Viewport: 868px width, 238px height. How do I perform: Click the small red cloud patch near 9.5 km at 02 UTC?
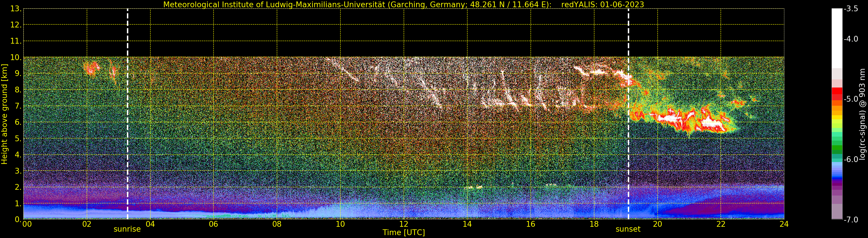[x=92, y=68]
